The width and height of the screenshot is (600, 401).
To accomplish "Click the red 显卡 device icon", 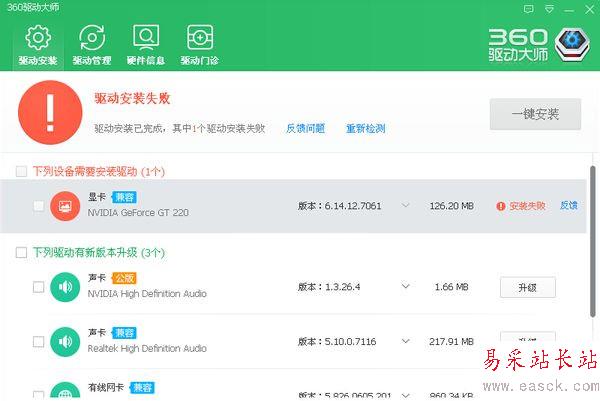I will point(65,206).
